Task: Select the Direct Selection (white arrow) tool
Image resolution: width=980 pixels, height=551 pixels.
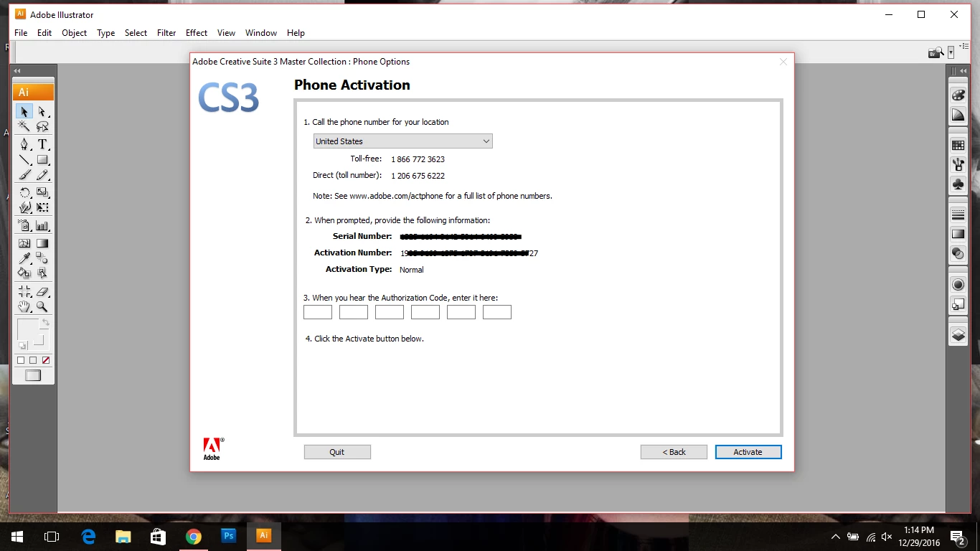Action: click(42, 111)
